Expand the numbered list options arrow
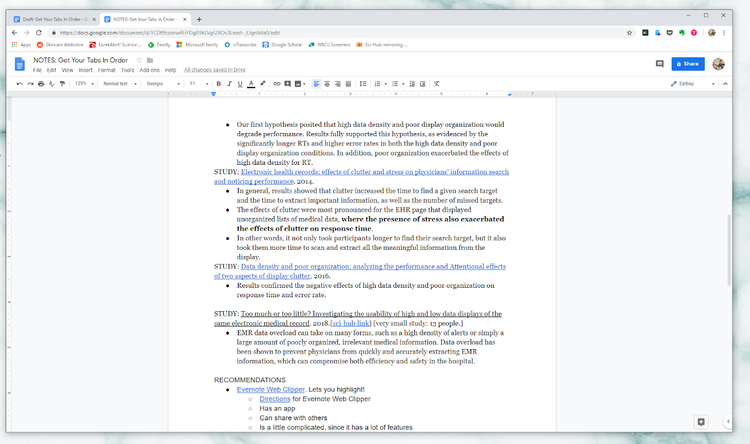The image size is (750, 444). 386,84
